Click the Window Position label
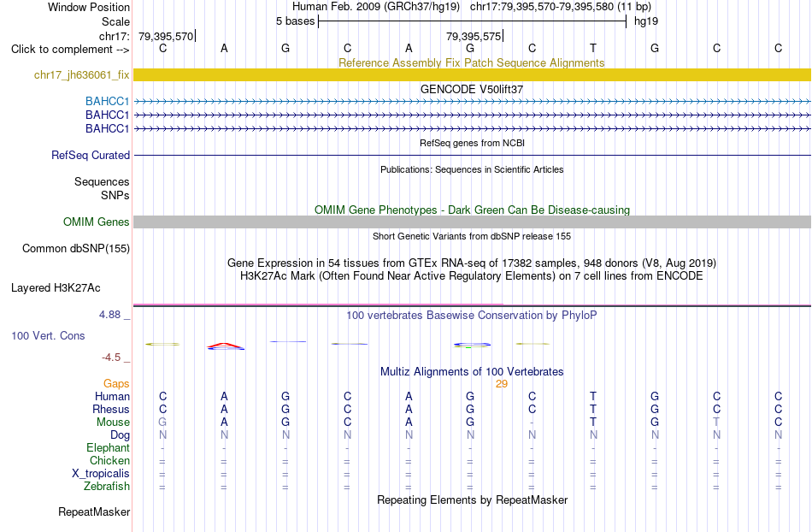This screenshot has height=532, width=812. (x=89, y=7)
